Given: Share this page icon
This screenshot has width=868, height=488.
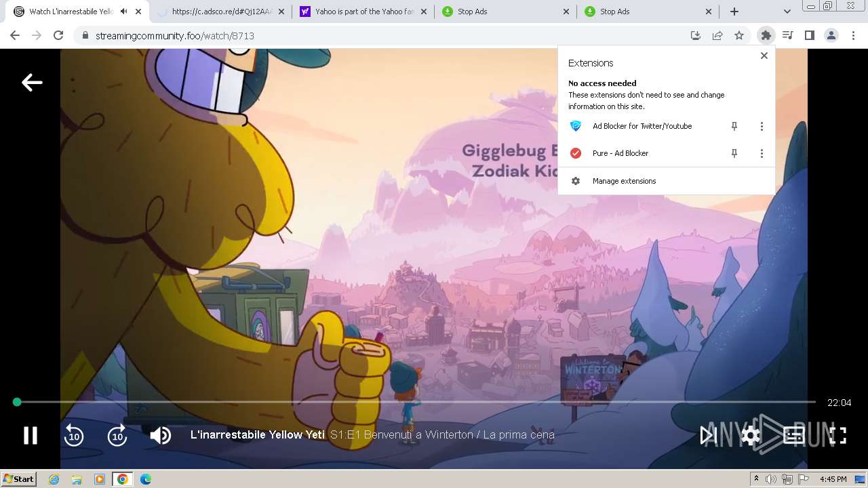Looking at the screenshot, I should 717,35.
